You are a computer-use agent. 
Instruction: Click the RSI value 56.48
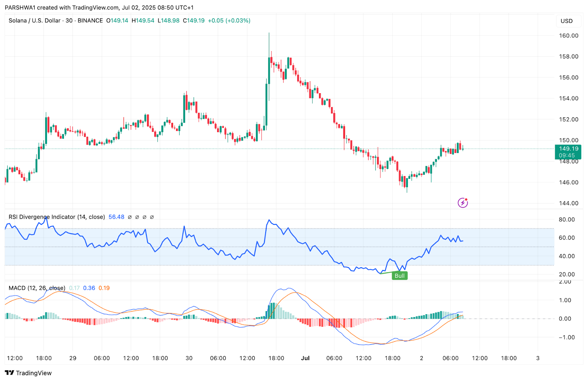[116, 217]
